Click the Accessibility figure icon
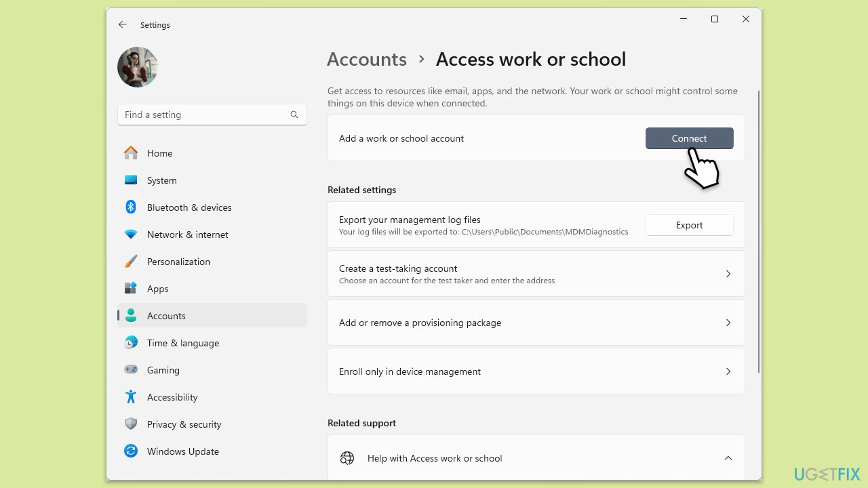868x488 pixels. pyautogui.click(x=131, y=397)
